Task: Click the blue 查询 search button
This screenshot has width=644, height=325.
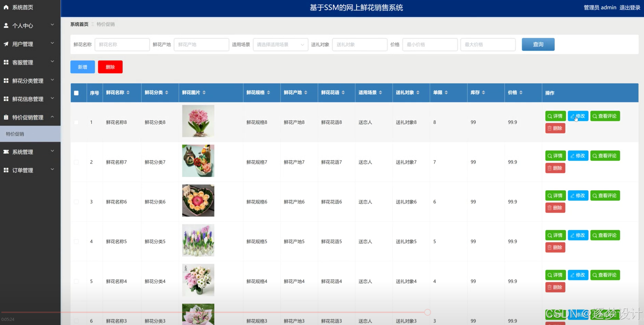Action: 538,44
